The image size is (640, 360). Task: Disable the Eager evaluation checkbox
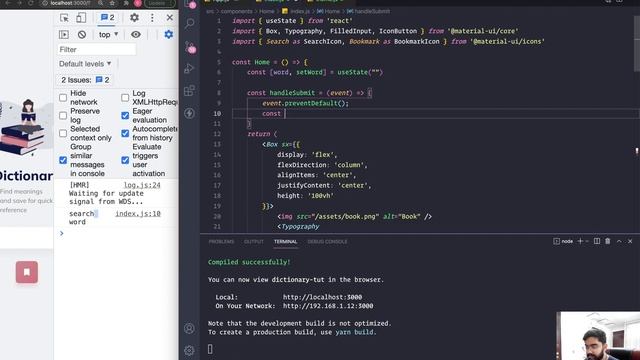point(125,116)
